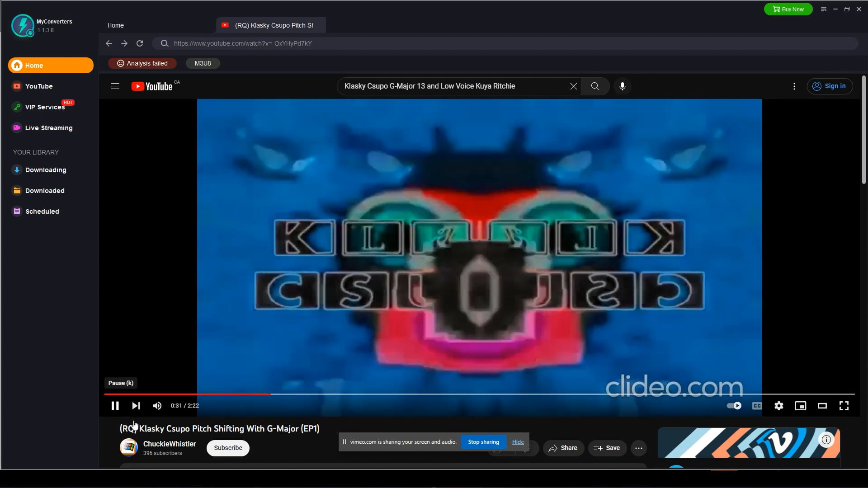
Task: Open the Downloaded library
Action: [x=45, y=190]
